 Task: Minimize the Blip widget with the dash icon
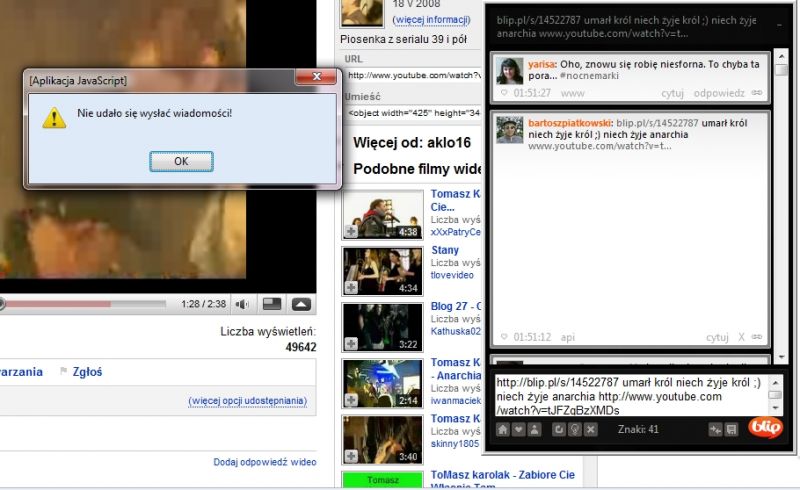pyautogui.click(x=779, y=24)
